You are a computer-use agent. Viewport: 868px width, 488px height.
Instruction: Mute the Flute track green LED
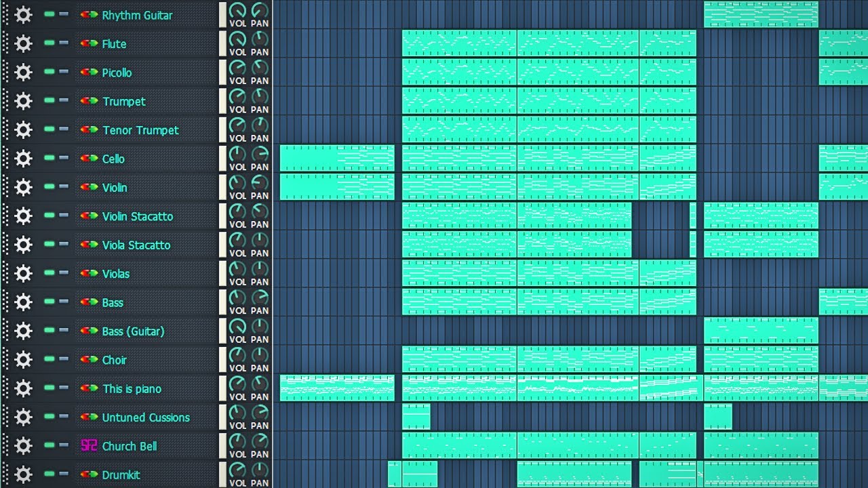(49, 43)
